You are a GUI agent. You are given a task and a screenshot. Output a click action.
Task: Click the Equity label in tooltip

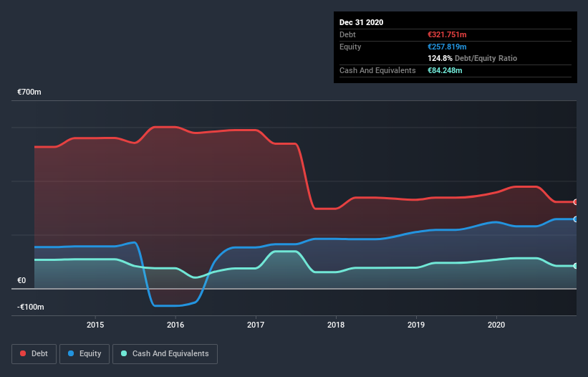[350, 47]
